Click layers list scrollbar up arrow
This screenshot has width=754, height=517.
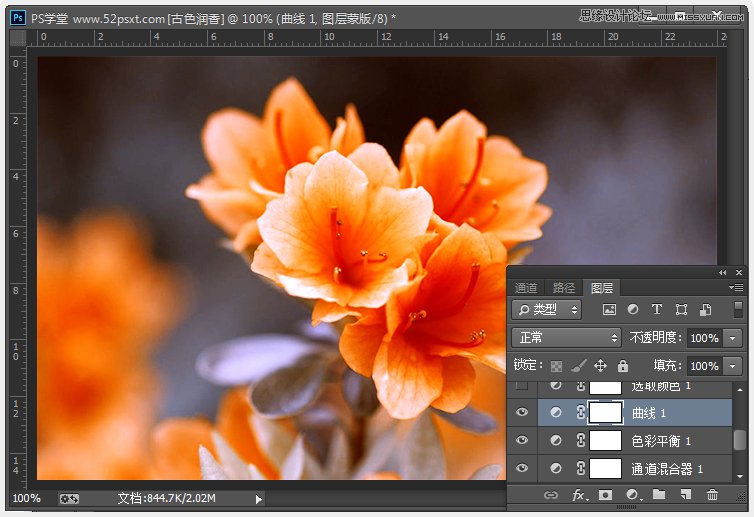click(x=740, y=389)
